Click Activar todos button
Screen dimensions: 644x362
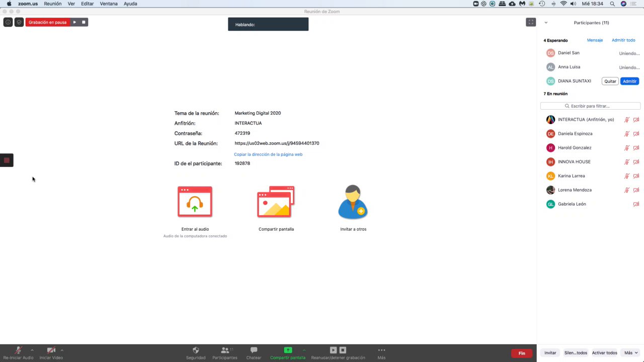pos(605,353)
